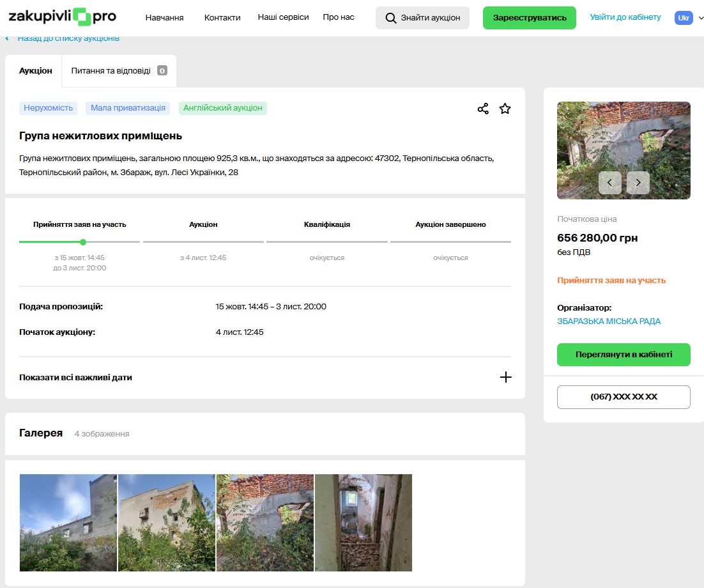Click the green progress dot on timeline
This screenshot has height=588, width=704.
coord(83,242)
